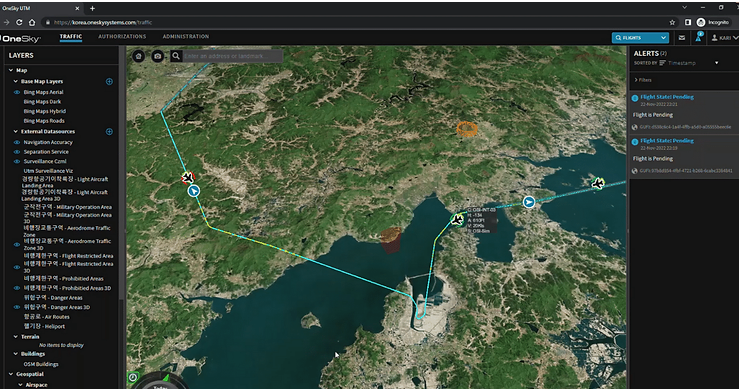
Task: Select the aircraft icon labeled OSI-INT-03
Action: (457, 220)
